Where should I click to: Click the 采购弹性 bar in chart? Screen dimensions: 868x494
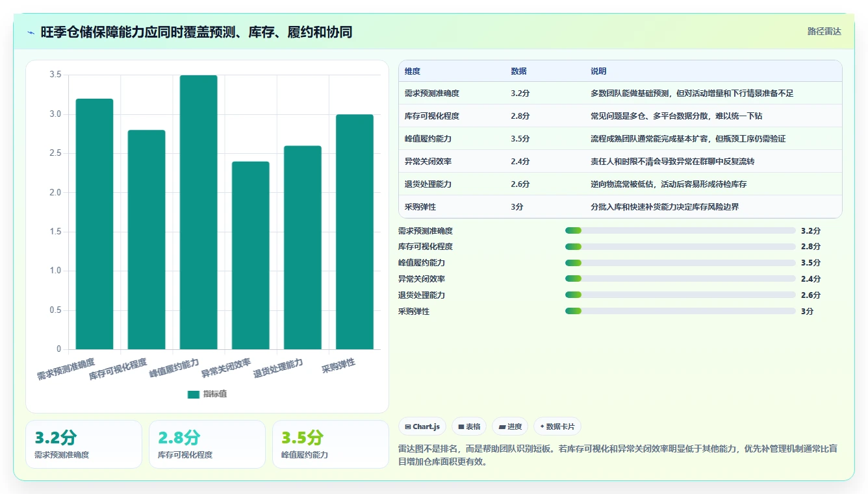tap(354, 232)
